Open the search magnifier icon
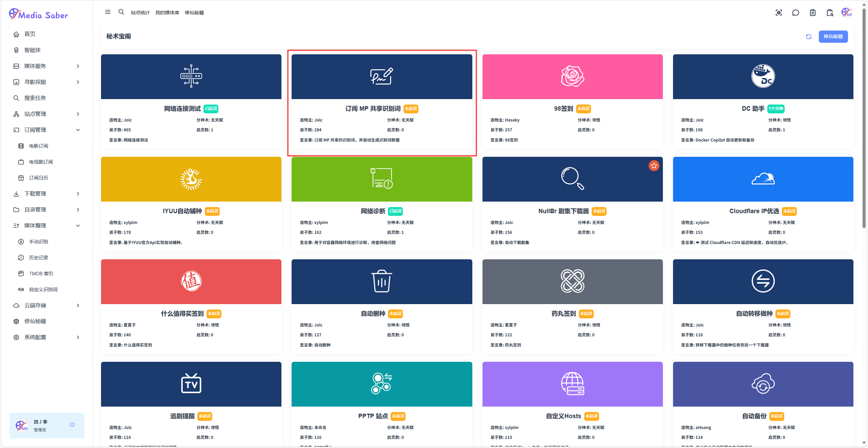 pyautogui.click(x=121, y=12)
